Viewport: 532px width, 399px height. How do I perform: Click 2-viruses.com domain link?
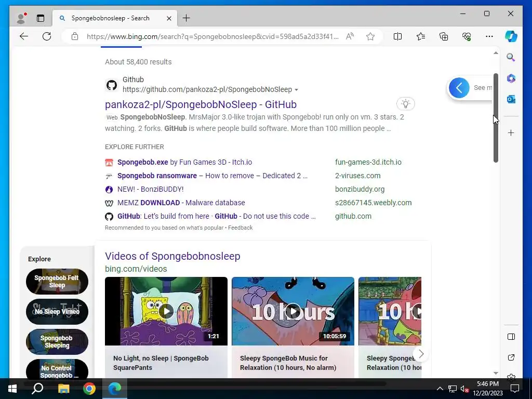click(357, 176)
